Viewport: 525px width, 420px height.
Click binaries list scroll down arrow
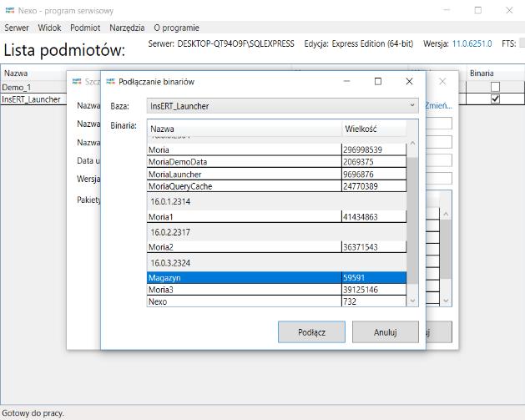click(412, 301)
